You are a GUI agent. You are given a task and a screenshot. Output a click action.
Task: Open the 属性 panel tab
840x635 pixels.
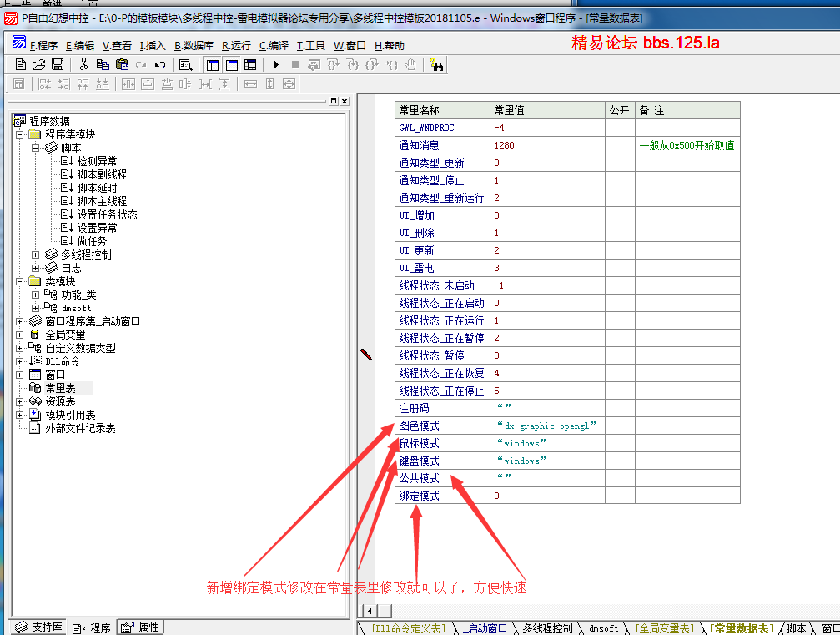[141, 627]
